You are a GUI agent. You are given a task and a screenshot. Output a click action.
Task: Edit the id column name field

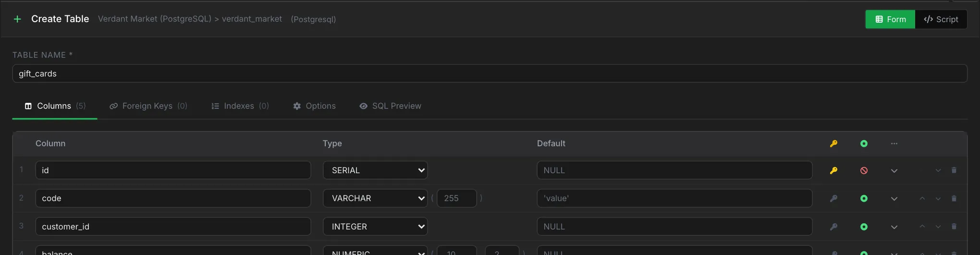click(x=173, y=170)
